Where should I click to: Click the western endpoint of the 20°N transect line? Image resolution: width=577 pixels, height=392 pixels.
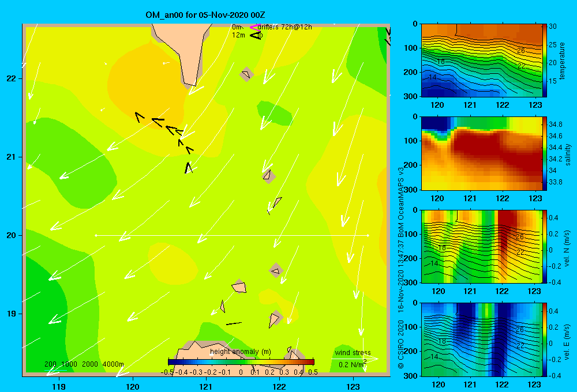96,235
